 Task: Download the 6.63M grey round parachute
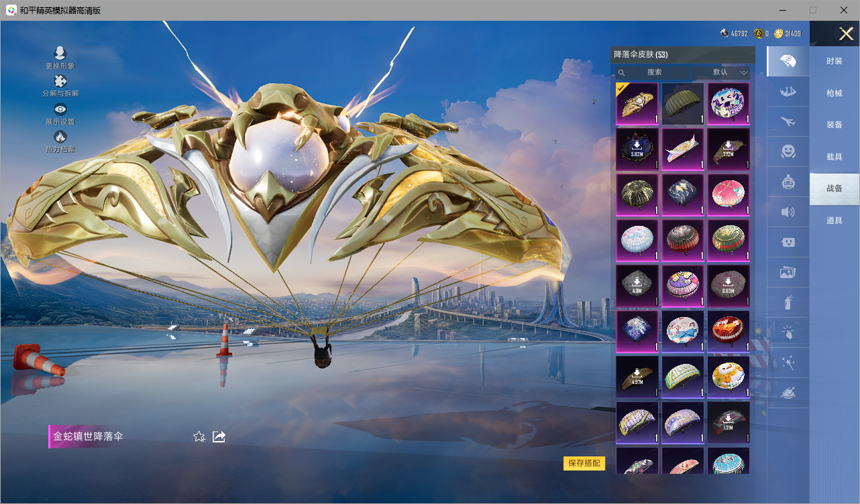[729, 286]
